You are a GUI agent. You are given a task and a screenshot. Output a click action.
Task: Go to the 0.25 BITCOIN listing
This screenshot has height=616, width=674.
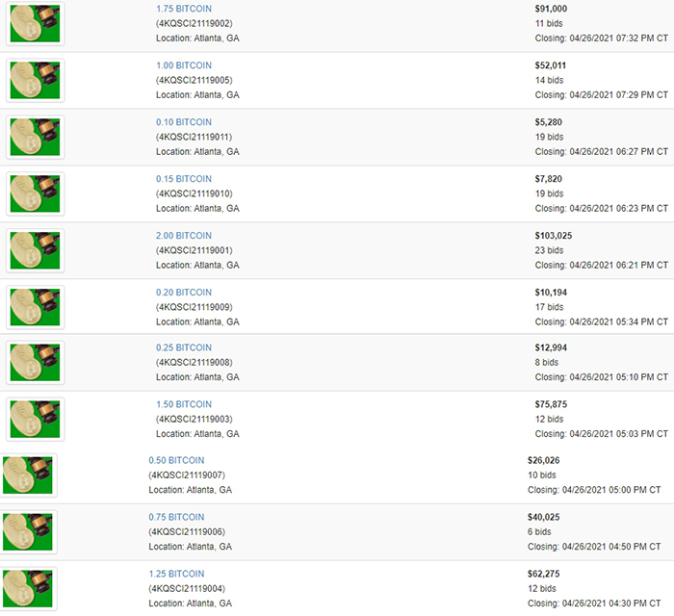coord(183,347)
